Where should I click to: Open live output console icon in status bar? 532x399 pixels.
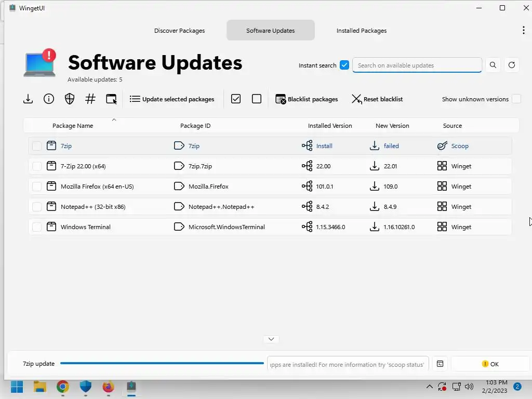click(440, 364)
